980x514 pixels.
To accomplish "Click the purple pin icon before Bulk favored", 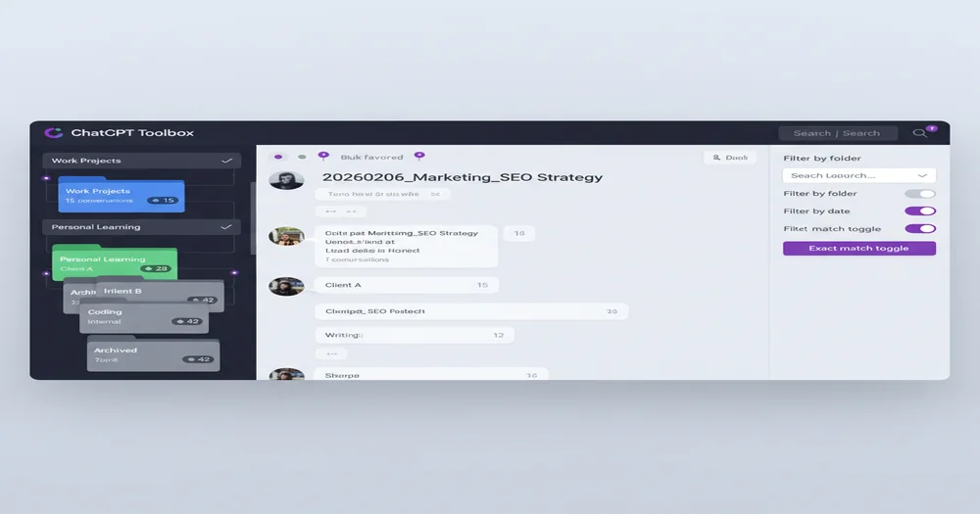I will click(x=323, y=156).
